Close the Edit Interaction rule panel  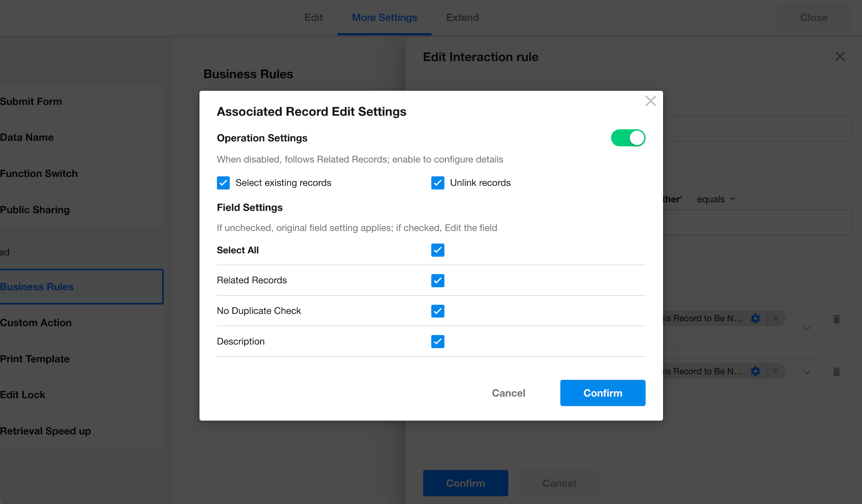point(840,56)
